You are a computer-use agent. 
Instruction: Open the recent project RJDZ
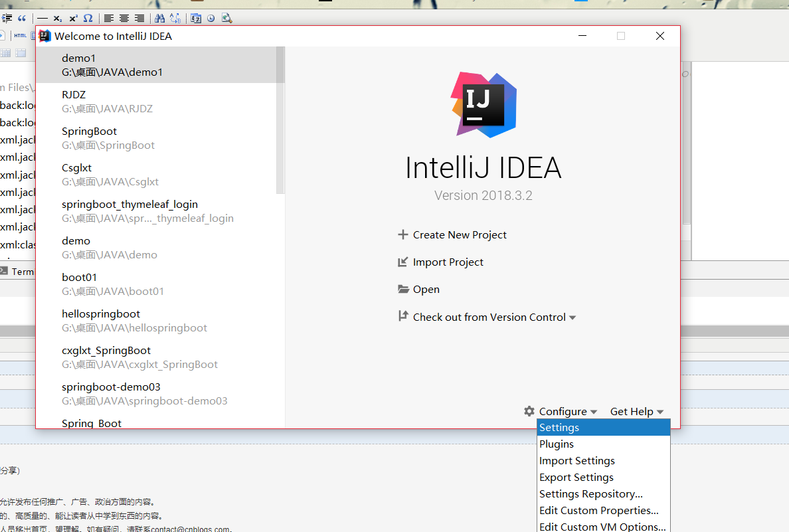point(157,102)
